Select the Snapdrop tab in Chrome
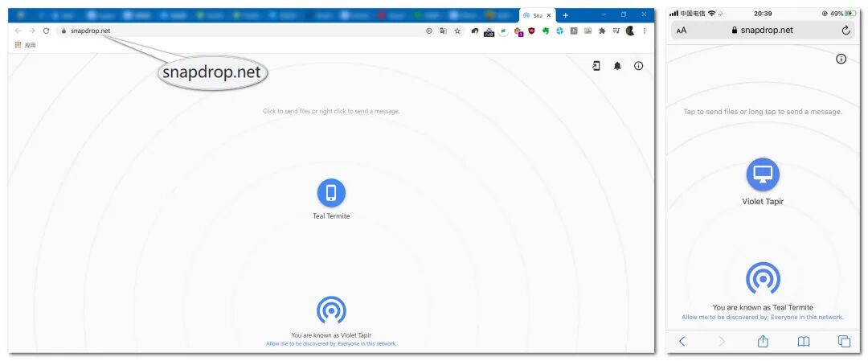868x361 pixels. point(538,15)
